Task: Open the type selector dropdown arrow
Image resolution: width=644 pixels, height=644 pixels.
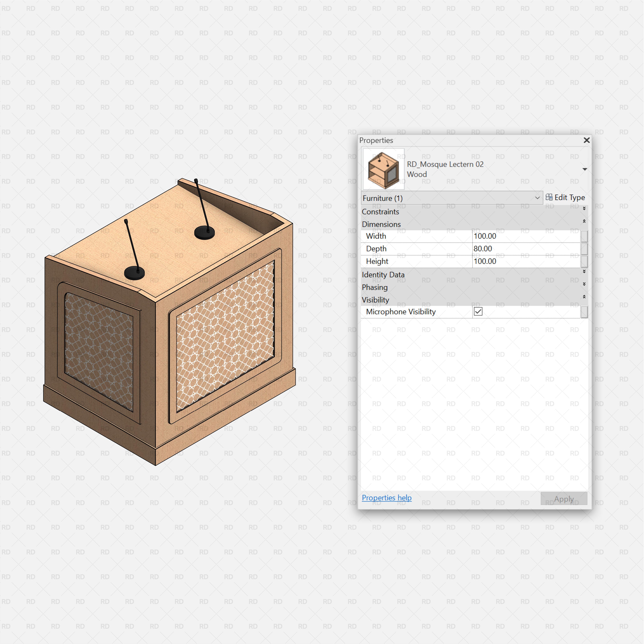Action: coord(585,169)
